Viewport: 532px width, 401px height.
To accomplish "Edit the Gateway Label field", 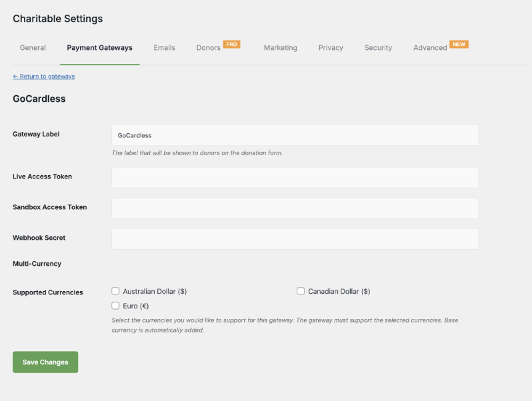I will (x=295, y=135).
